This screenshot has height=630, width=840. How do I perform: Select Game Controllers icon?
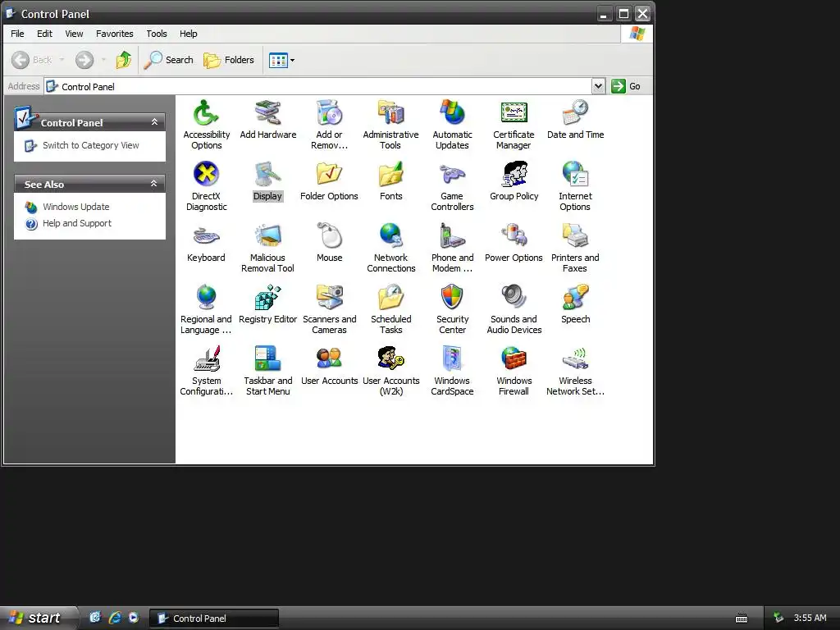tap(452, 175)
